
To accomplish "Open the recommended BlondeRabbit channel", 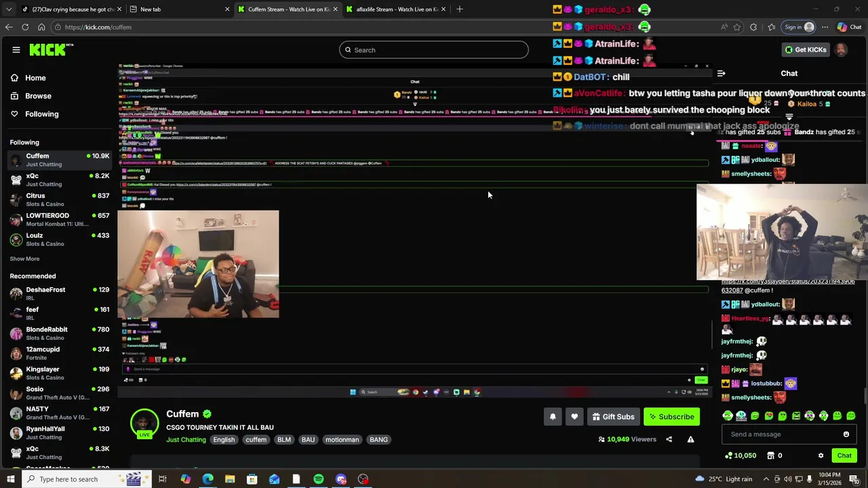I will click(x=60, y=333).
